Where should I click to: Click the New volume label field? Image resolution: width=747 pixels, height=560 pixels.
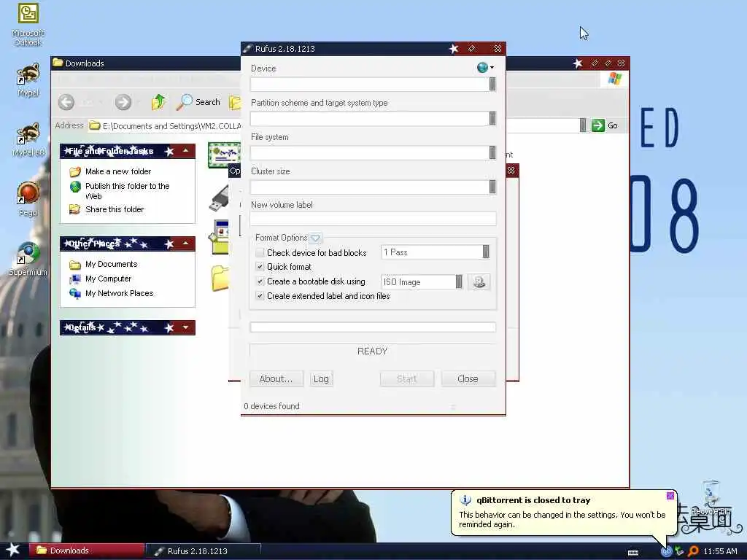click(x=373, y=219)
